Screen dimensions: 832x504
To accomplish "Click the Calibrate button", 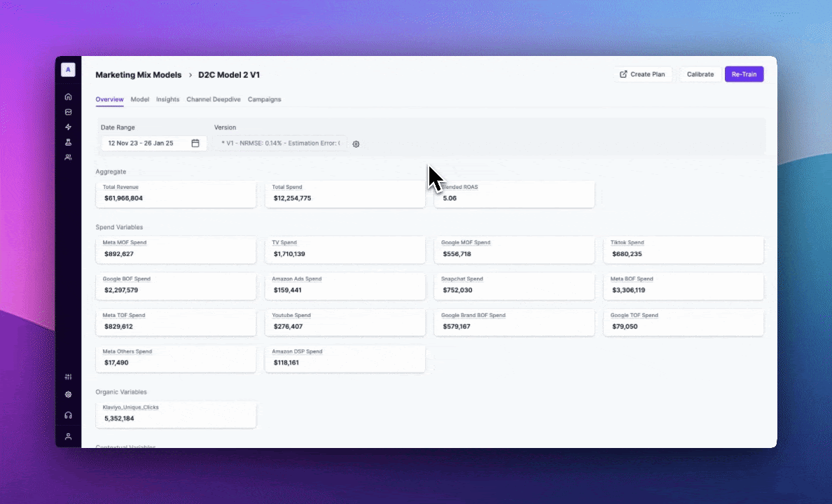I will (x=700, y=74).
